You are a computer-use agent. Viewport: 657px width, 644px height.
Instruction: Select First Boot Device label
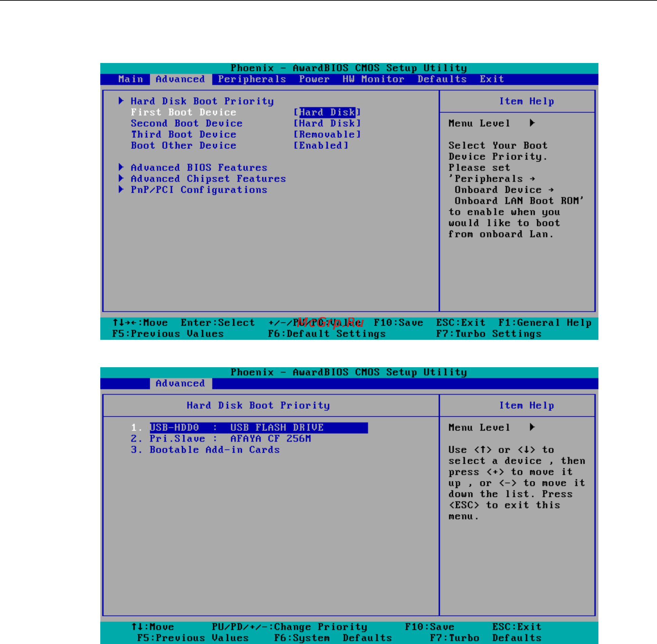[x=183, y=112]
